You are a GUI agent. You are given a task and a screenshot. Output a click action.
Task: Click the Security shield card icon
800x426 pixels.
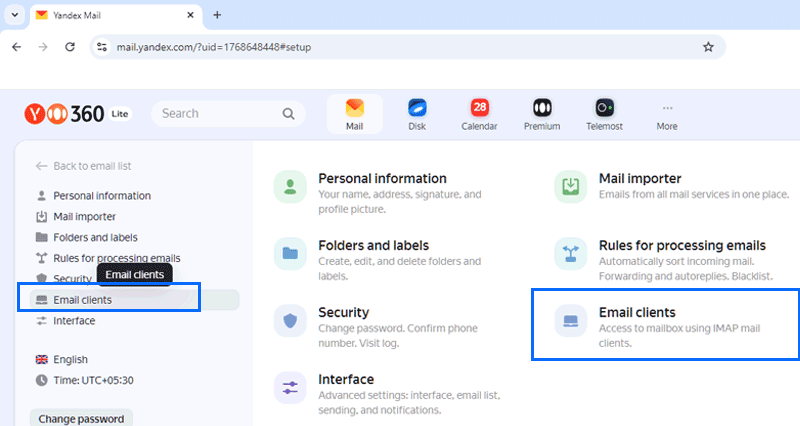pos(290,321)
